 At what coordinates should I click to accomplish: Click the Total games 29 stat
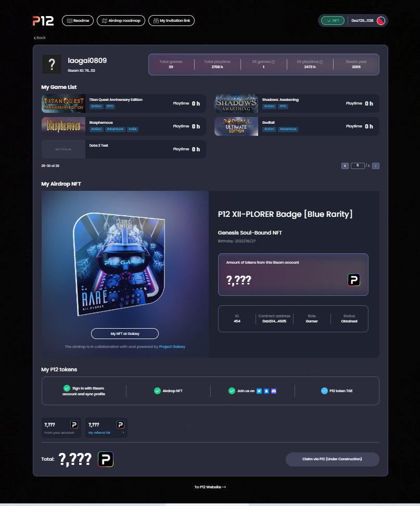[x=171, y=64]
